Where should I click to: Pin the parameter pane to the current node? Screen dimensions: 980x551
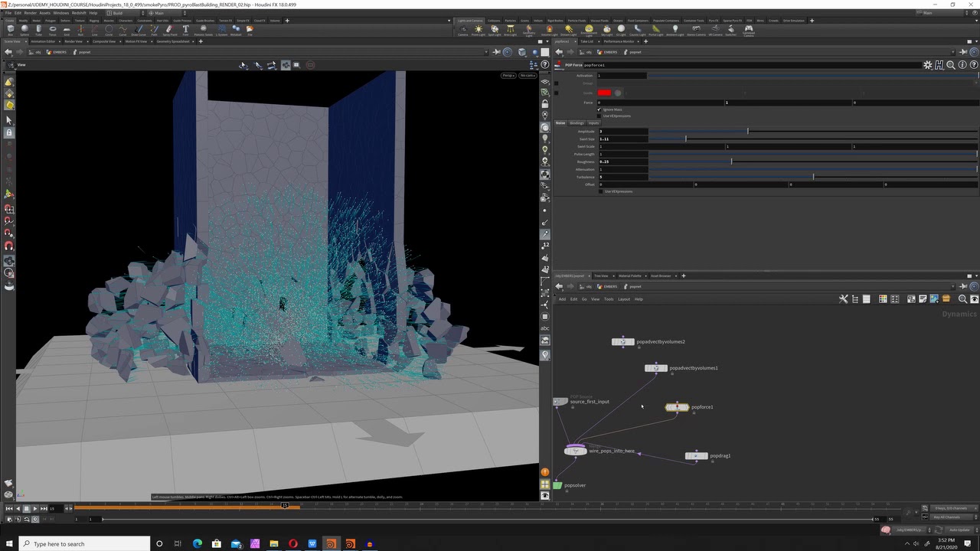point(963,52)
